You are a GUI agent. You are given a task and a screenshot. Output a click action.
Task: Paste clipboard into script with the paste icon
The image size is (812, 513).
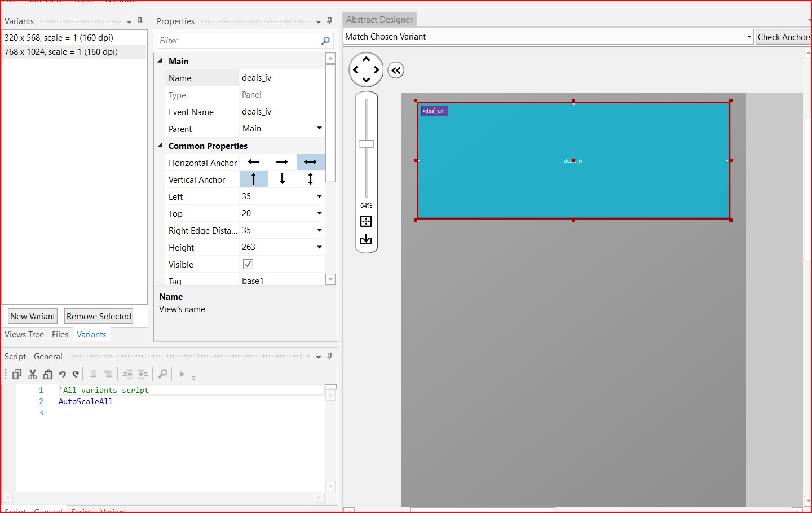pos(48,374)
